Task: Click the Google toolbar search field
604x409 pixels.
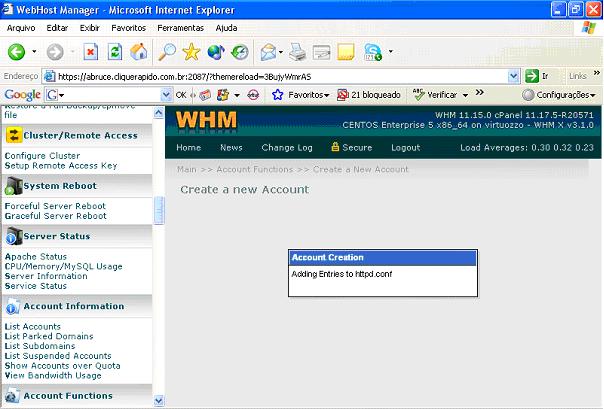Action: [110, 95]
